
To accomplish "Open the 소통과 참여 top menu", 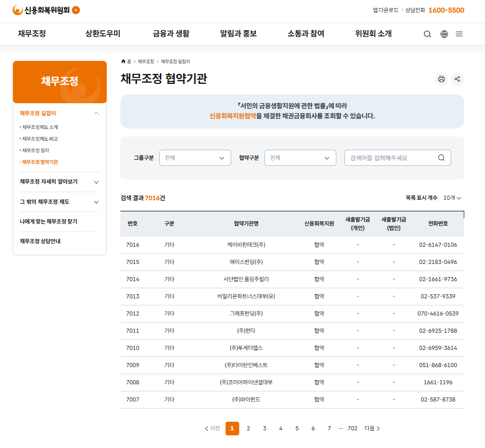I will pyautogui.click(x=306, y=34).
